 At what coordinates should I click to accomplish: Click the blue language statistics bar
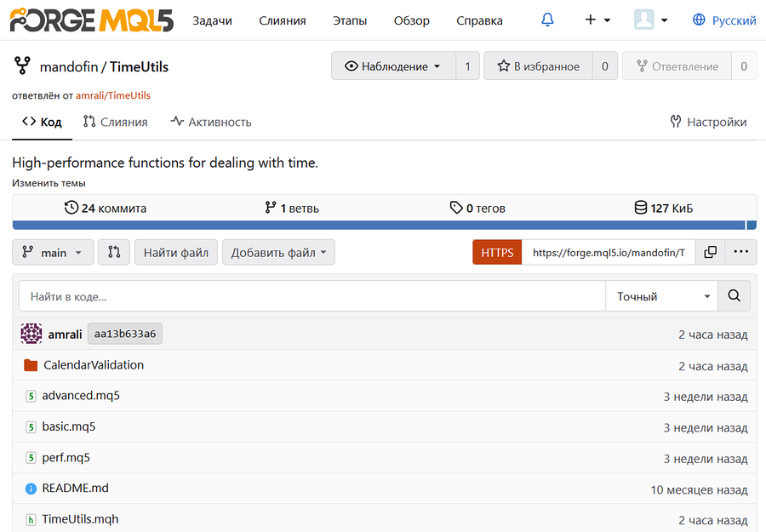click(x=379, y=225)
